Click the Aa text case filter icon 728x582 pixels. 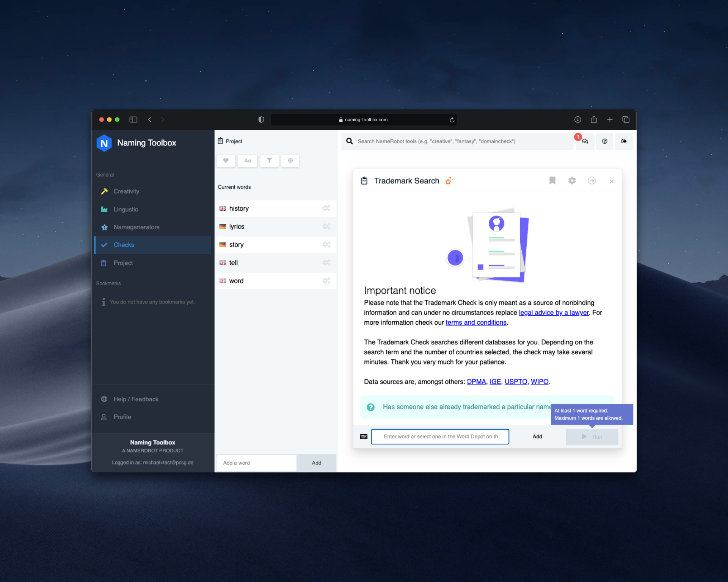pyautogui.click(x=247, y=161)
